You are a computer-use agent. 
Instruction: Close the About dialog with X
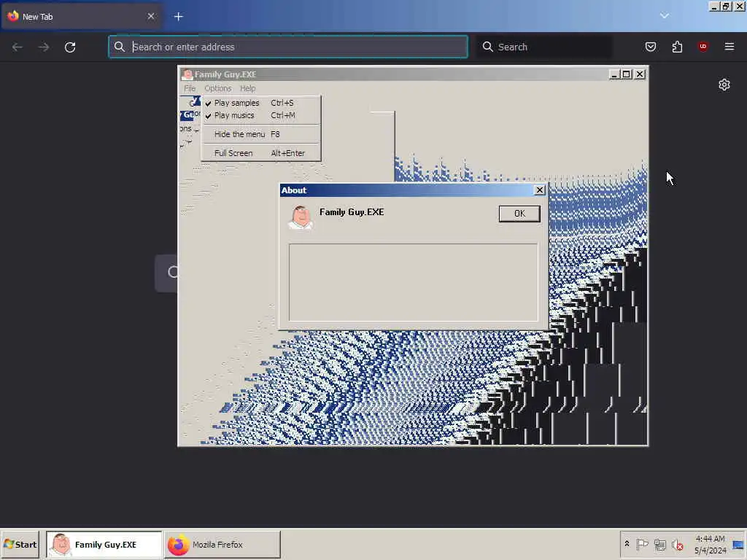(539, 190)
